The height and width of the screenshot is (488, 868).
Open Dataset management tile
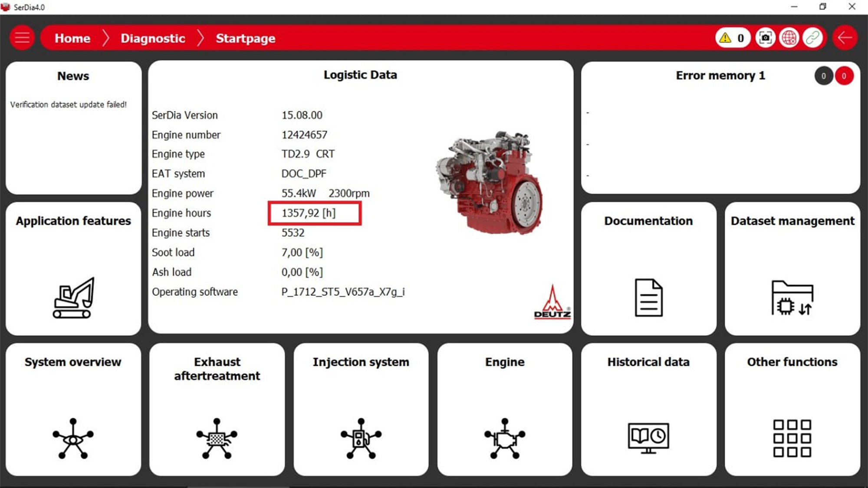coord(792,269)
